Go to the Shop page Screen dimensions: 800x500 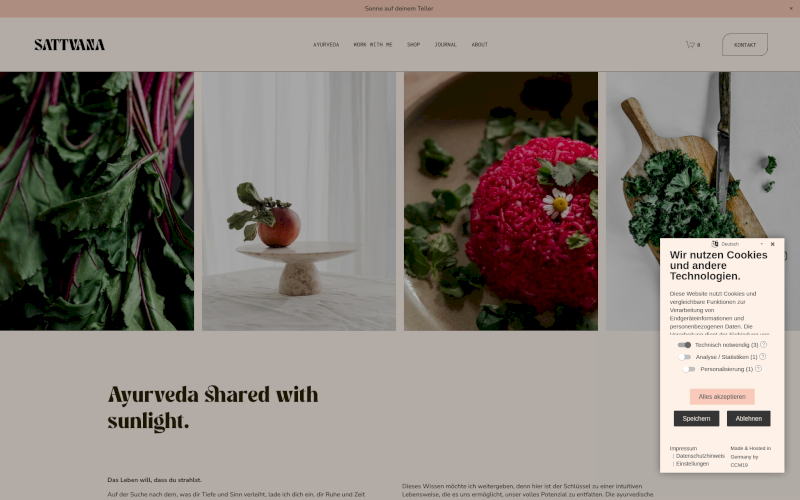click(x=413, y=45)
